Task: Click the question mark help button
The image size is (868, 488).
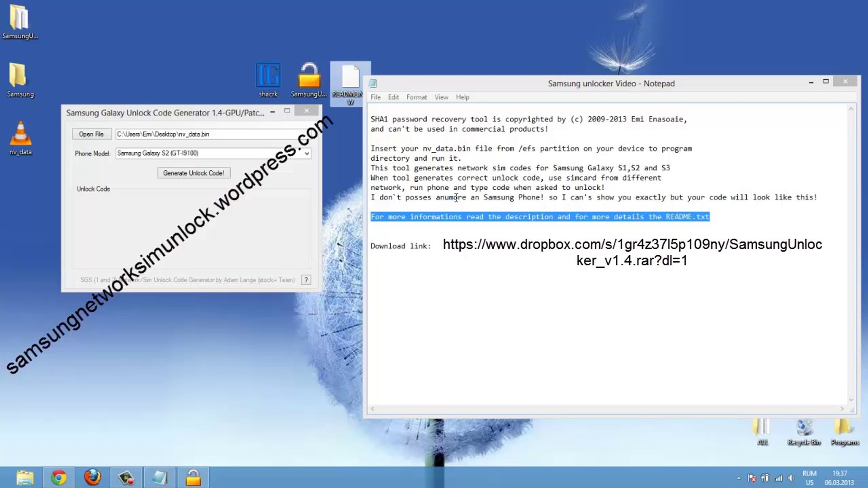Action: (306, 280)
